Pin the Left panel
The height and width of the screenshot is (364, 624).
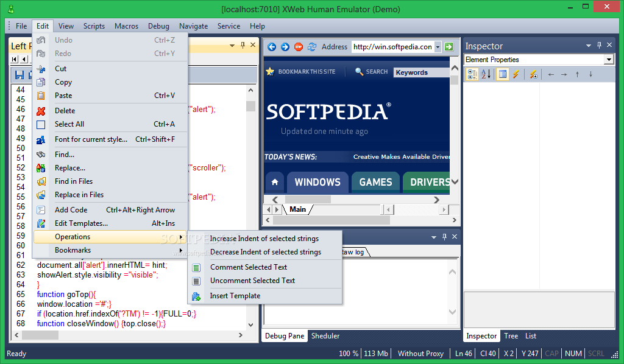243,45
